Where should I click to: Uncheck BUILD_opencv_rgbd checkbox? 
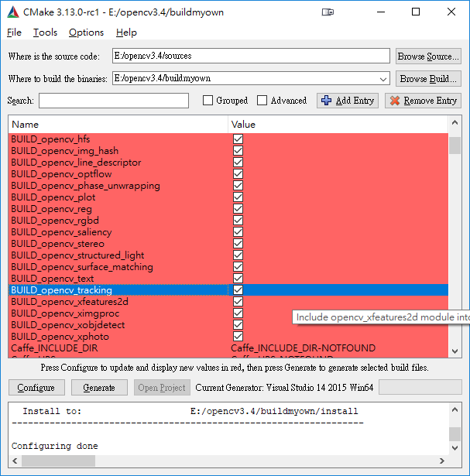[238, 220]
